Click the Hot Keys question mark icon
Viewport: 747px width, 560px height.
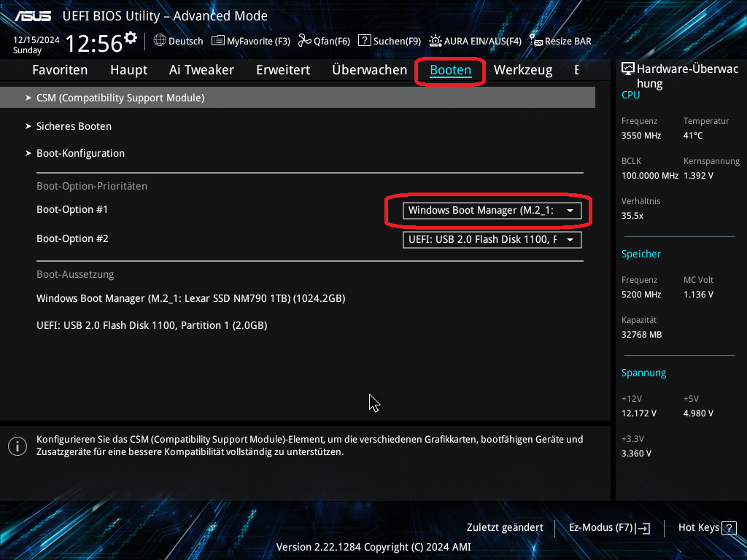(x=729, y=528)
